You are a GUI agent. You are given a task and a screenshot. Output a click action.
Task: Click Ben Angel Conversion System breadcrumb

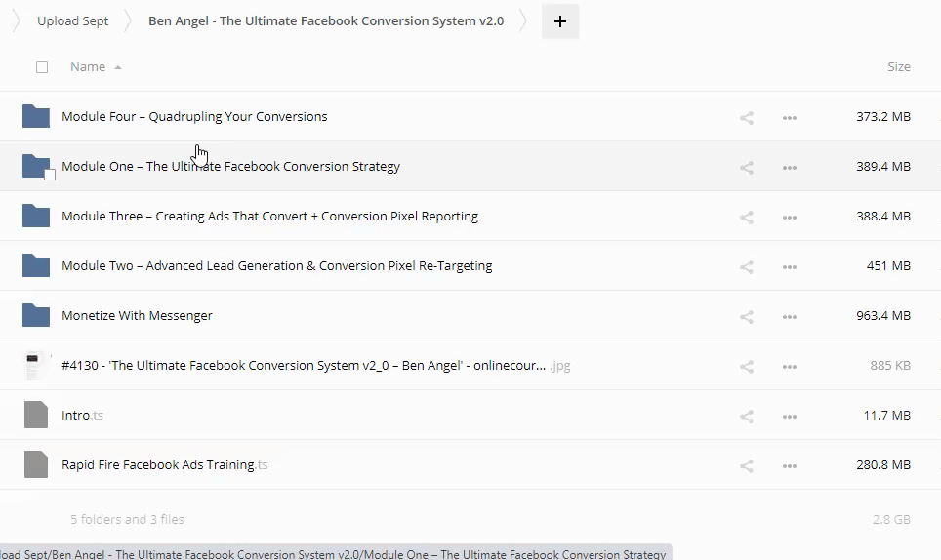(x=326, y=21)
